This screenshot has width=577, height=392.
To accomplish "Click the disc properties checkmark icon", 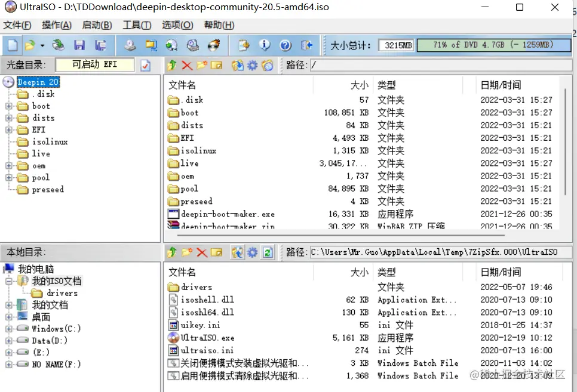I will 146,66.
